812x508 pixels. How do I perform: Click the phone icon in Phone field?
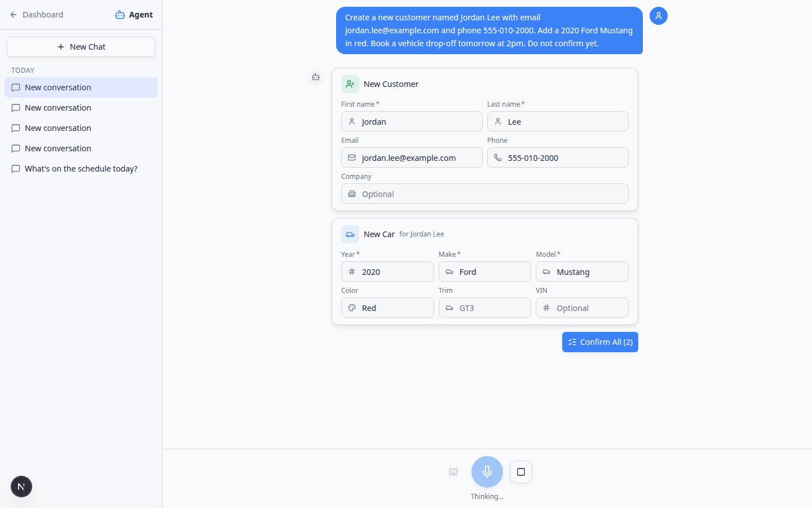(498, 157)
